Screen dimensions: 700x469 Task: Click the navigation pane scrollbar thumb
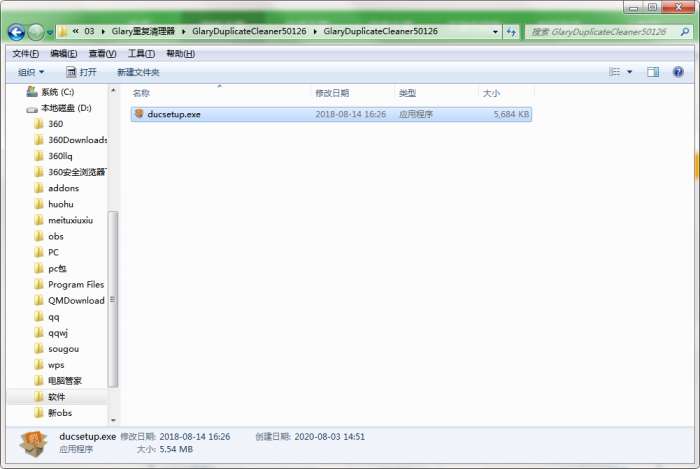pos(113,299)
